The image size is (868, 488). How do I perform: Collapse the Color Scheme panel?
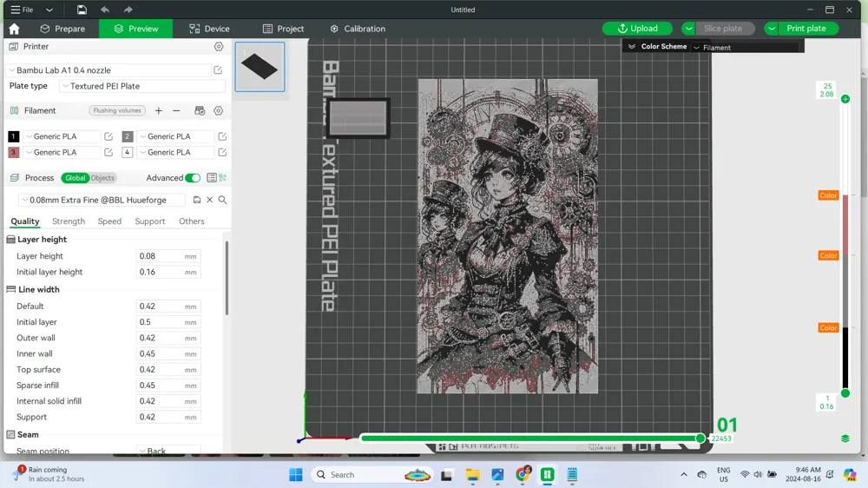point(632,47)
